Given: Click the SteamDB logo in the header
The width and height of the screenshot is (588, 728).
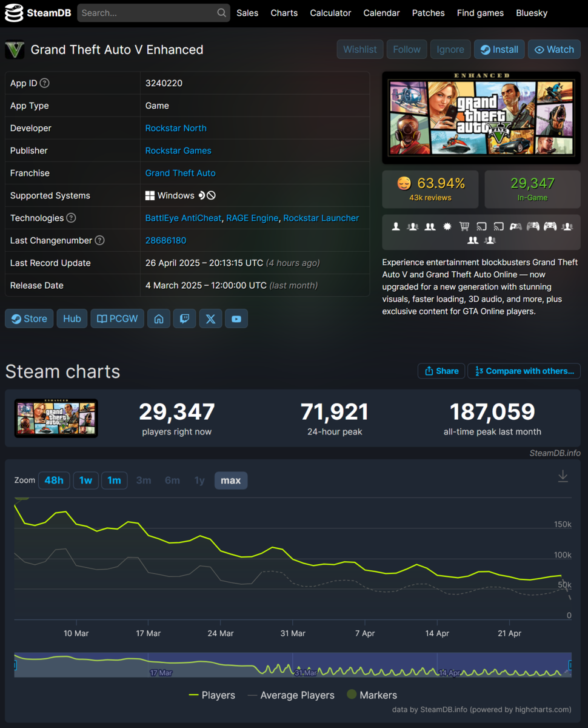Looking at the screenshot, I should pos(37,12).
